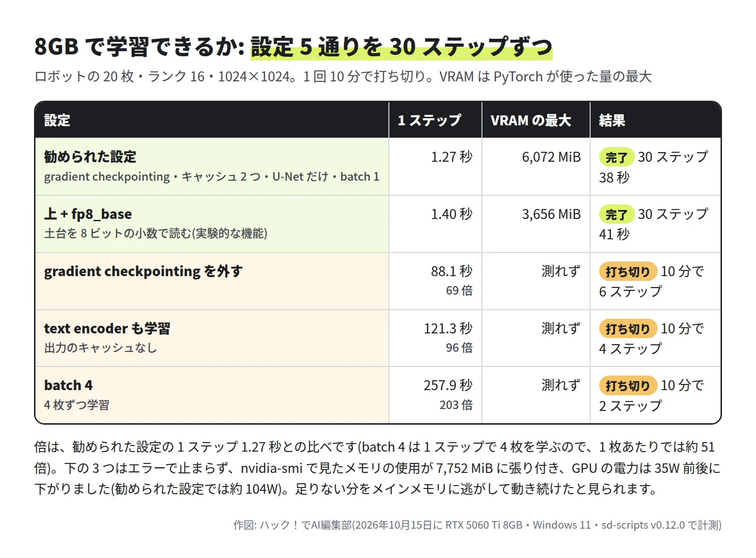
Task: Click the '結果' column header
Action: (612, 120)
